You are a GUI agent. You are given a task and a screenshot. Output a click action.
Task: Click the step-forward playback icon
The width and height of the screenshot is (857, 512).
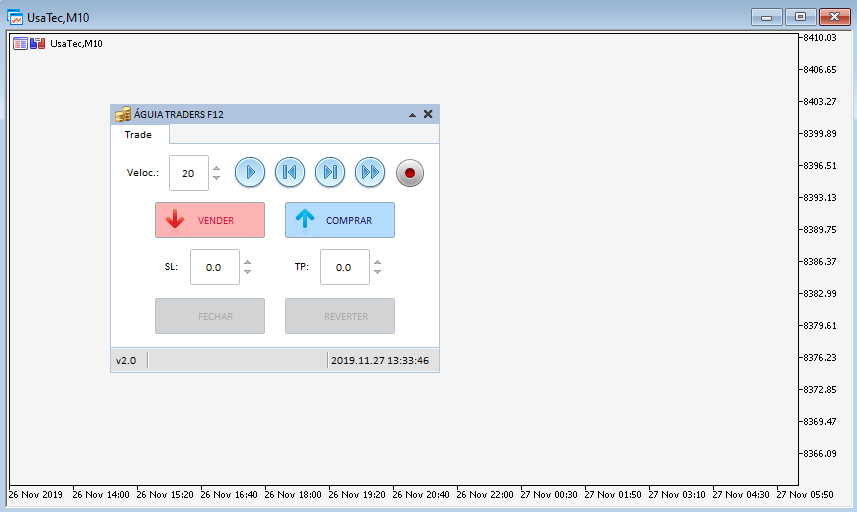click(330, 173)
